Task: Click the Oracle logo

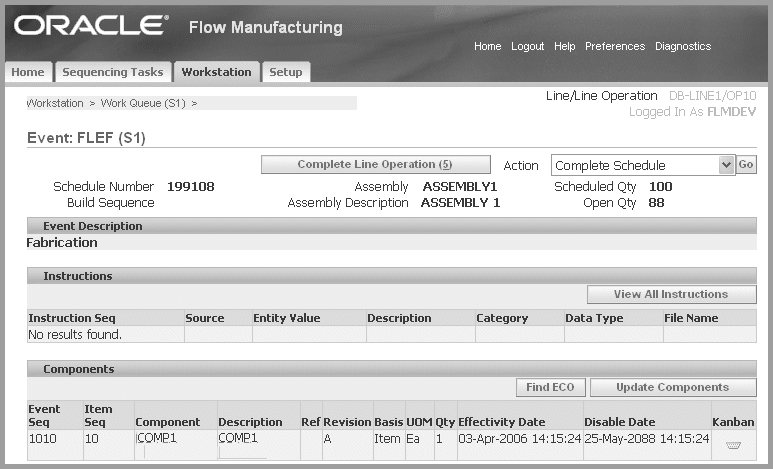Action: click(91, 25)
